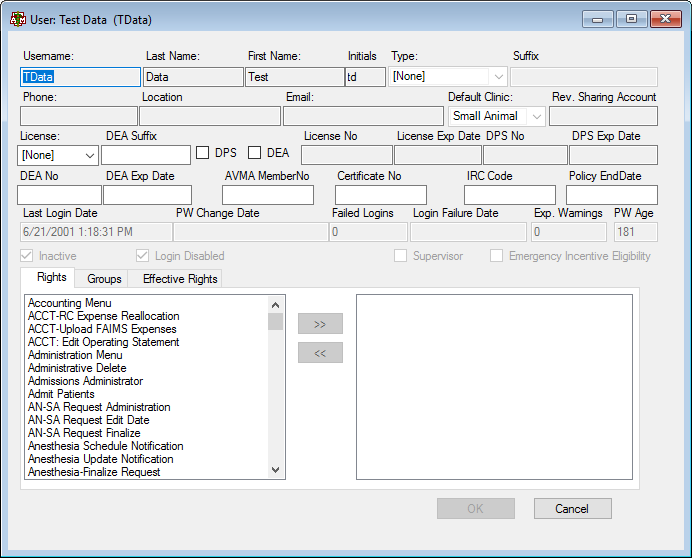The width and height of the screenshot is (692, 558).
Task: Click the Initials field
Action: (365, 77)
